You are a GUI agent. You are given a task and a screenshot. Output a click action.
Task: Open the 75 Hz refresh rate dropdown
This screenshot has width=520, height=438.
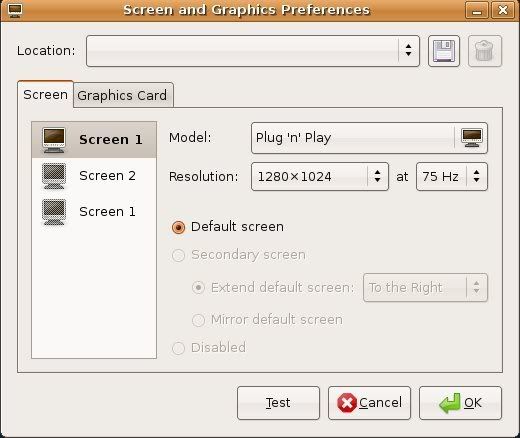point(452,177)
